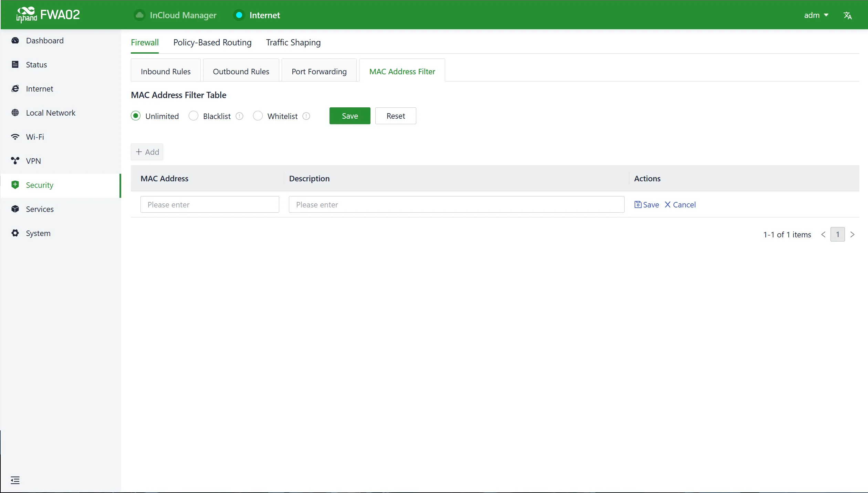The image size is (868, 493).
Task: Switch to Traffic Shaping tab
Action: 293,43
